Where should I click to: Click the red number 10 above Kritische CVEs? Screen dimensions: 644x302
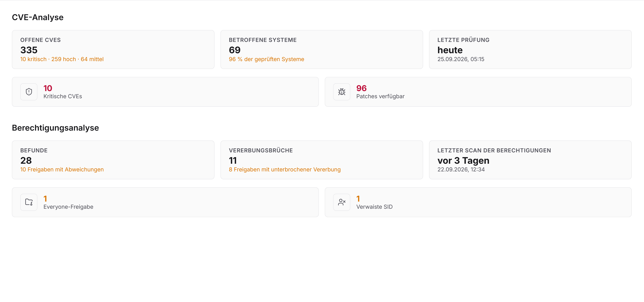pos(48,88)
